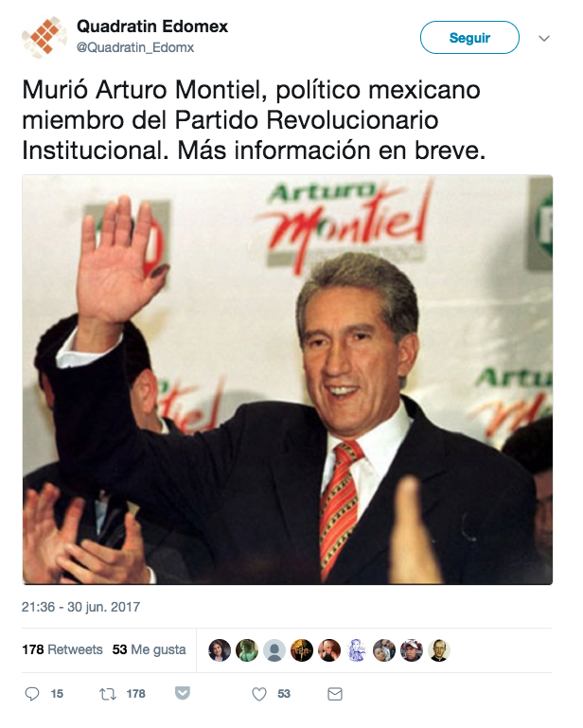Open the grey default-avatar liker profile
This screenshot has width=583, height=728.
coord(274,650)
